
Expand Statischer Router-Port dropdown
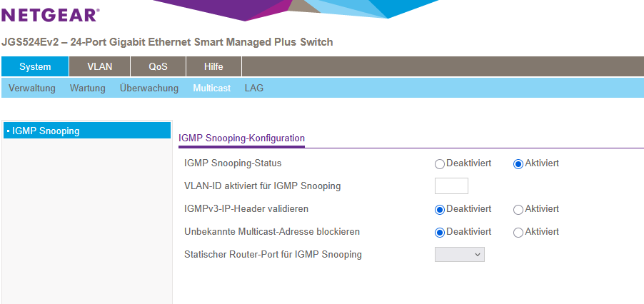tap(460, 254)
